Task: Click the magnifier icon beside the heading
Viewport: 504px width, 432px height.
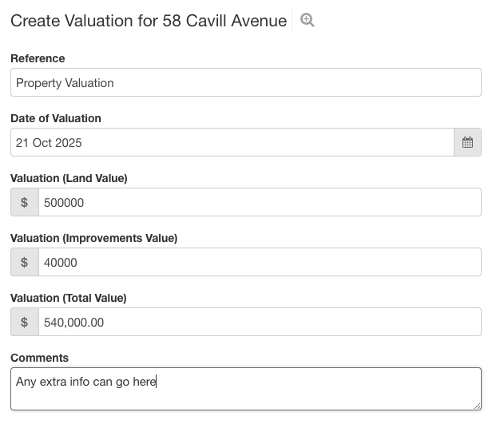Action: click(x=307, y=22)
